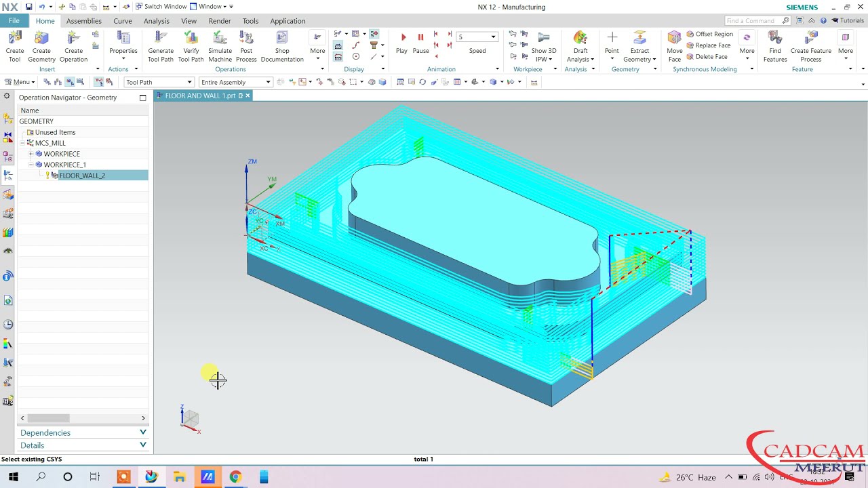868x488 pixels.
Task: Click the Undo icon in the title bar
Action: (x=42, y=7)
